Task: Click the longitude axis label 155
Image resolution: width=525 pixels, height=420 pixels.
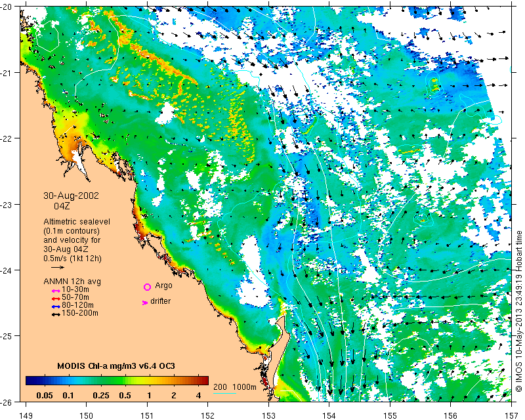Action: [x=390, y=415]
